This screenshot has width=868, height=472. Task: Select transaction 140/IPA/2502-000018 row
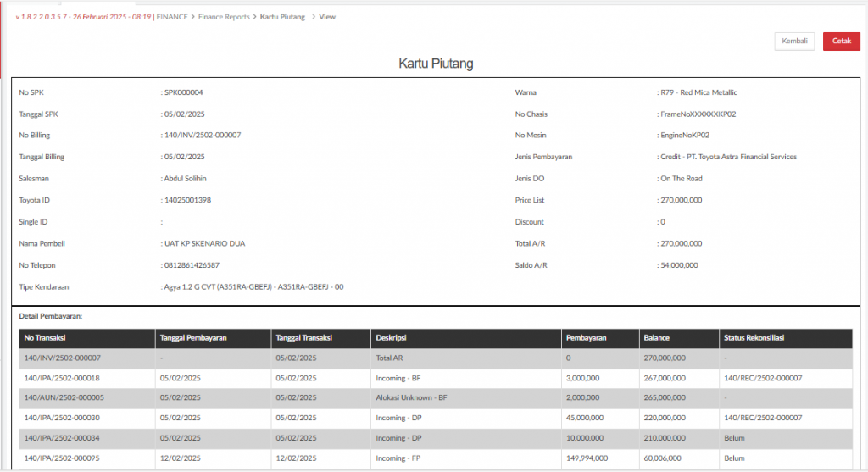point(436,379)
